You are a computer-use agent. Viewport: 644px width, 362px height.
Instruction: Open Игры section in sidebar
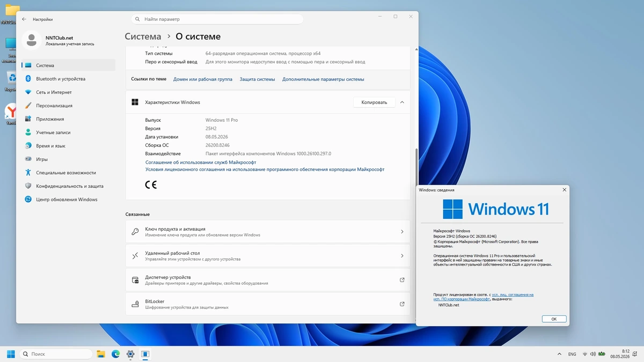click(x=68, y=159)
